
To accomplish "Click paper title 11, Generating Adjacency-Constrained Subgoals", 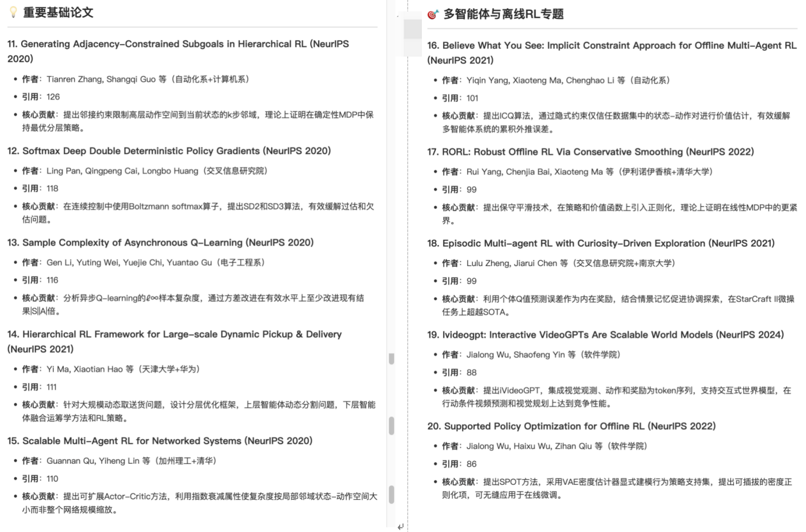I will [x=178, y=51].
